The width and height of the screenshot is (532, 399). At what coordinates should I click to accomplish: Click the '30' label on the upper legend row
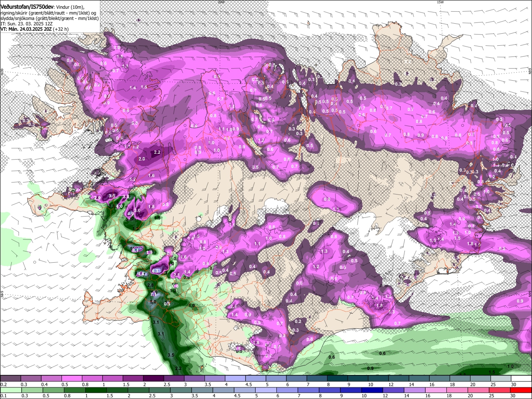[514, 384]
